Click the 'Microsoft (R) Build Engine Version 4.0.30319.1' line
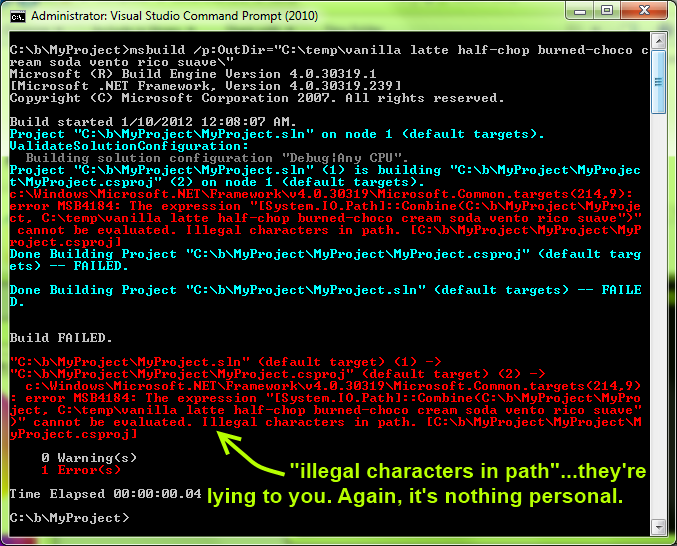The image size is (677, 546). pyautogui.click(x=193, y=74)
